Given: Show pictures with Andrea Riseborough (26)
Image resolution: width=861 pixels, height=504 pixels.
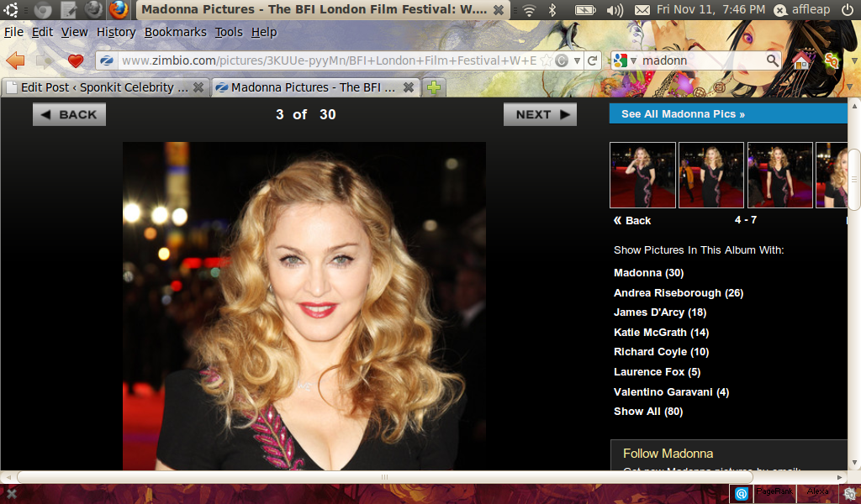Looking at the screenshot, I should [x=679, y=293].
